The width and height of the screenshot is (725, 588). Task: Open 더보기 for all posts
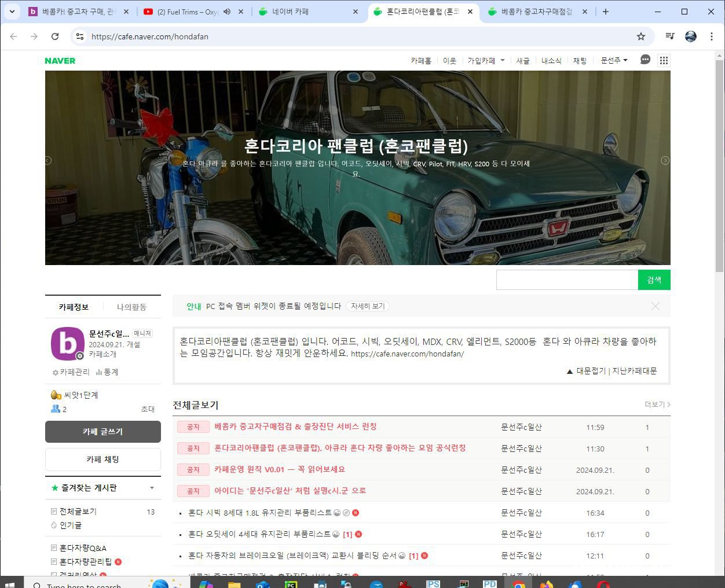point(657,405)
